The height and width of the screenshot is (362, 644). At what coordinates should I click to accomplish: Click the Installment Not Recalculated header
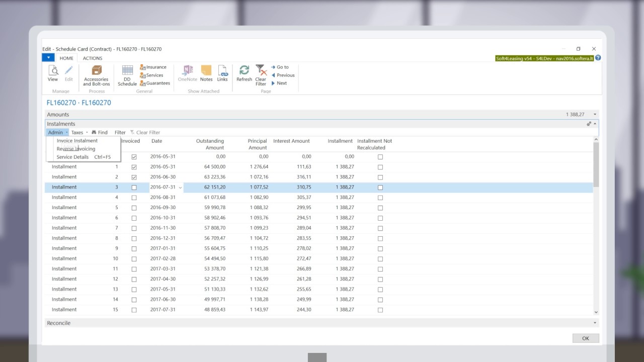click(374, 144)
